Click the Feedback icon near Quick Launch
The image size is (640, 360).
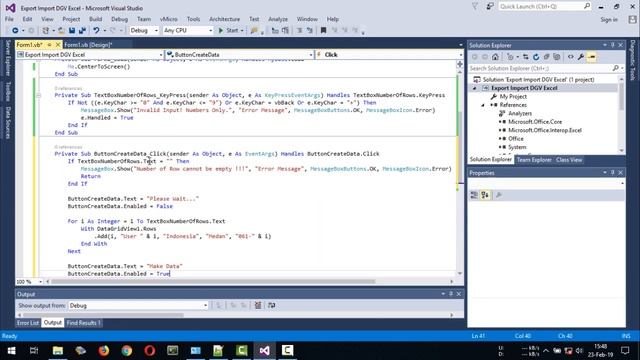point(490,6)
